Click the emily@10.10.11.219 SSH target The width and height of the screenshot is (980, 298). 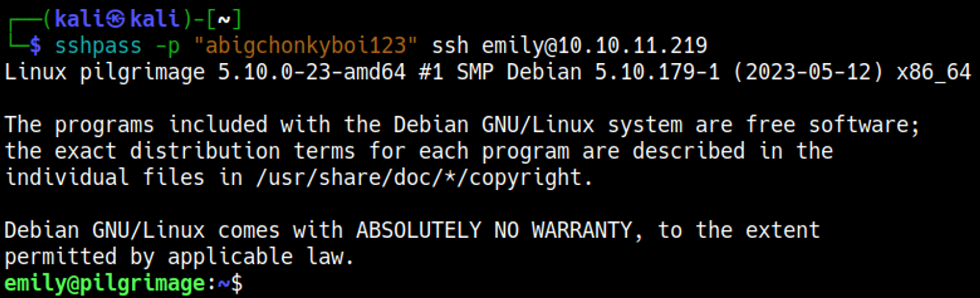point(594,46)
